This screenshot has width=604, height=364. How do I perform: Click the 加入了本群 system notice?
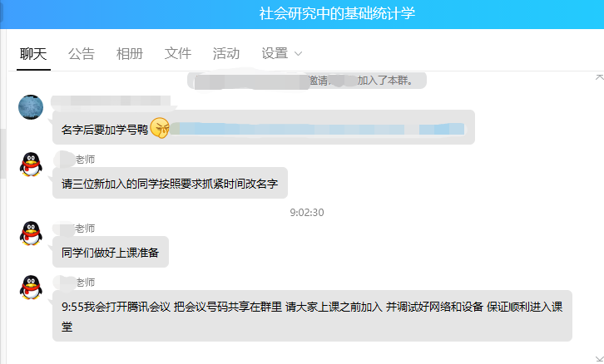tap(307, 81)
